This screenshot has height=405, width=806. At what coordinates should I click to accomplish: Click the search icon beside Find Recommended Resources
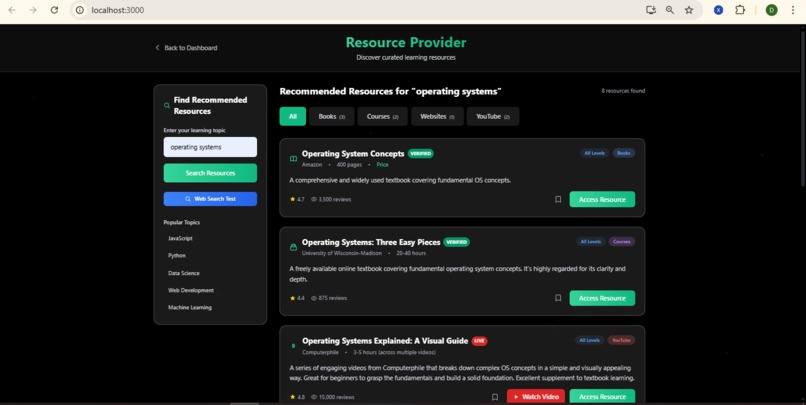tap(167, 105)
